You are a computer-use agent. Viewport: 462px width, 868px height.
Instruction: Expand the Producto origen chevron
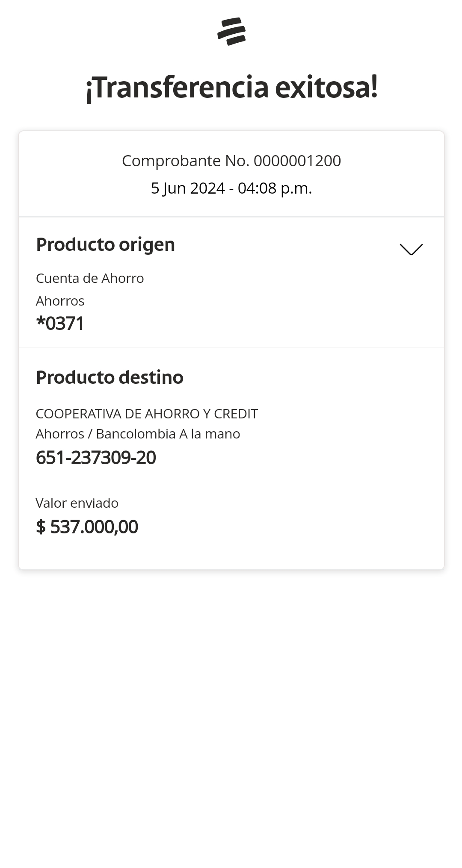point(411,249)
